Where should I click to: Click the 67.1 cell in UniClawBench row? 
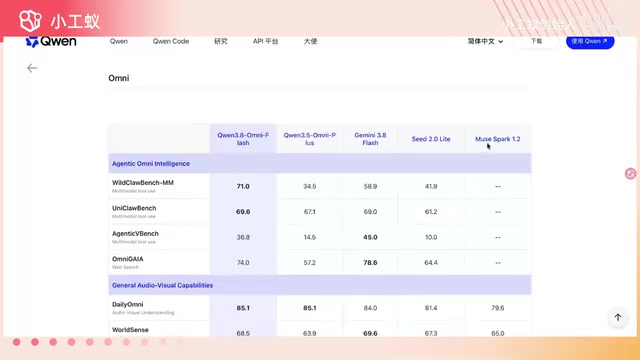pos(309,211)
